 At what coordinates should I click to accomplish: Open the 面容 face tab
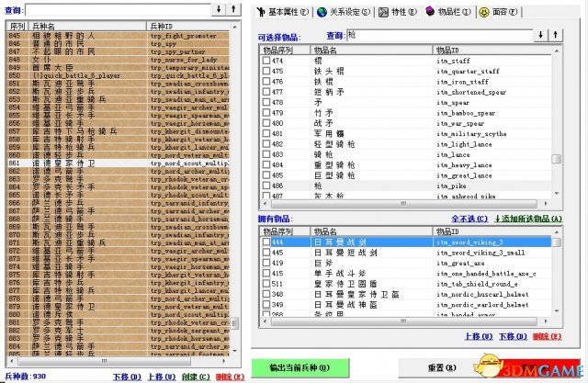[x=498, y=12]
